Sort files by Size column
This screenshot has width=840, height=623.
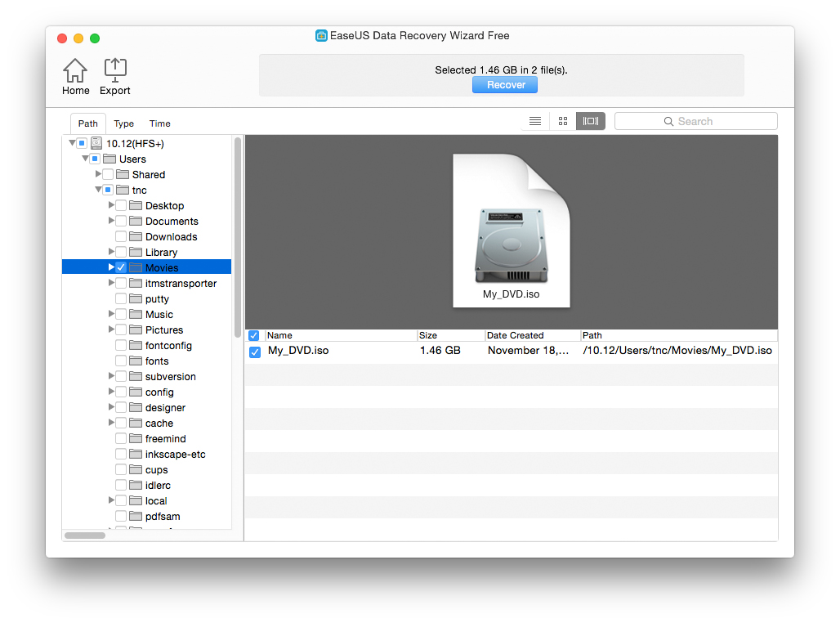[450, 336]
